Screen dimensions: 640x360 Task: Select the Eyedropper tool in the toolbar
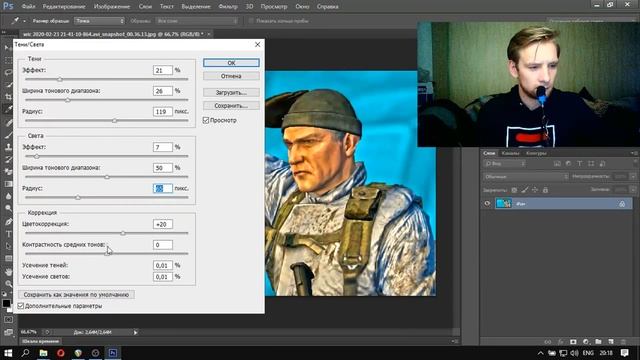pos(8,109)
